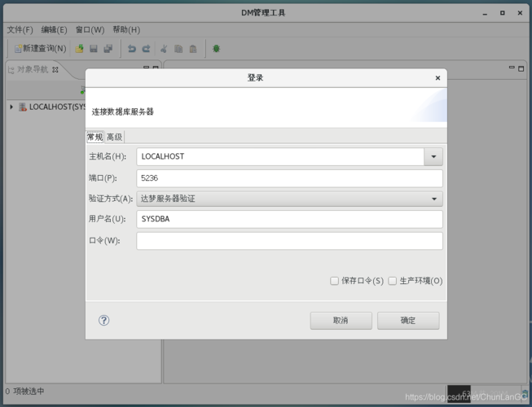Click the cut scissors icon
The width and height of the screenshot is (532, 407).
[x=164, y=49]
